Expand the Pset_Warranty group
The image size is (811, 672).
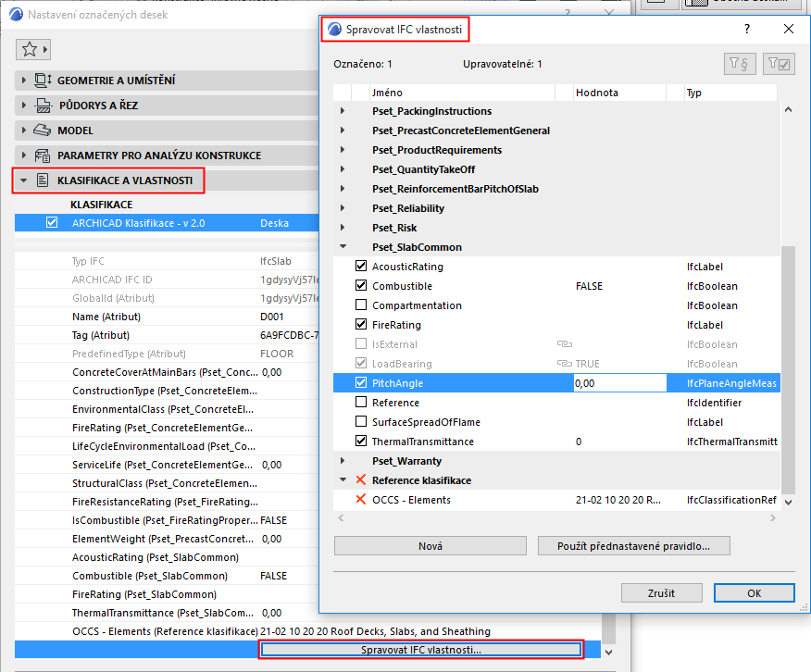[x=343, y=460]
